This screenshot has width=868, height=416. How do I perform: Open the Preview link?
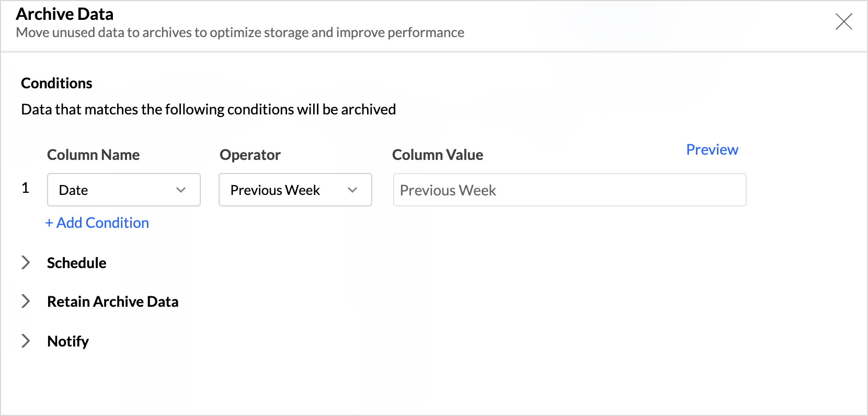pos(712,149)
